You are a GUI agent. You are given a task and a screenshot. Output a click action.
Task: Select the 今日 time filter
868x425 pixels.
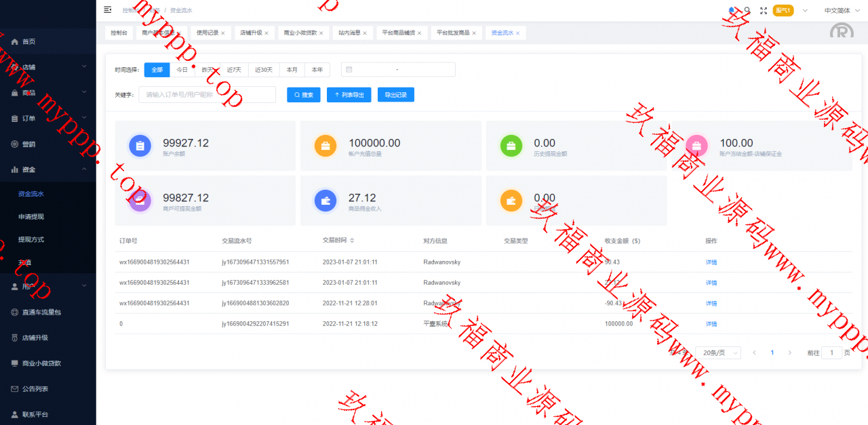(x=182, y=70)
